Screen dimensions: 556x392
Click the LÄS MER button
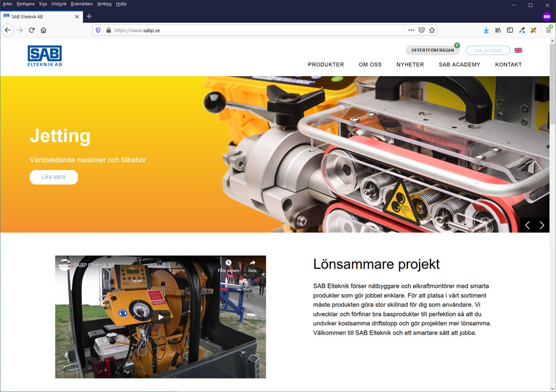pos(54,178)
